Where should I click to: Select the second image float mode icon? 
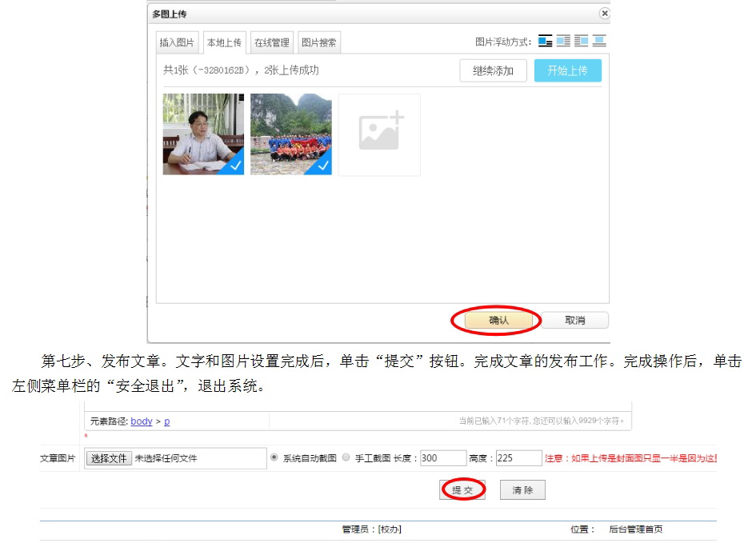[563, 42]
